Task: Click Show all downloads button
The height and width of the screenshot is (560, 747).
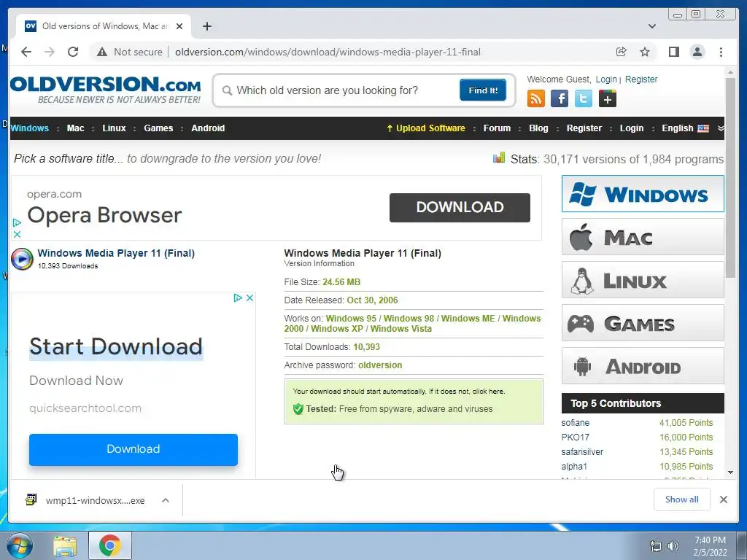Action: point(682,499)
